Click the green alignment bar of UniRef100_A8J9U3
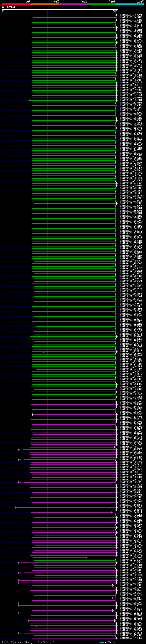This screenshot has width=146, height=644. [74, 15]
